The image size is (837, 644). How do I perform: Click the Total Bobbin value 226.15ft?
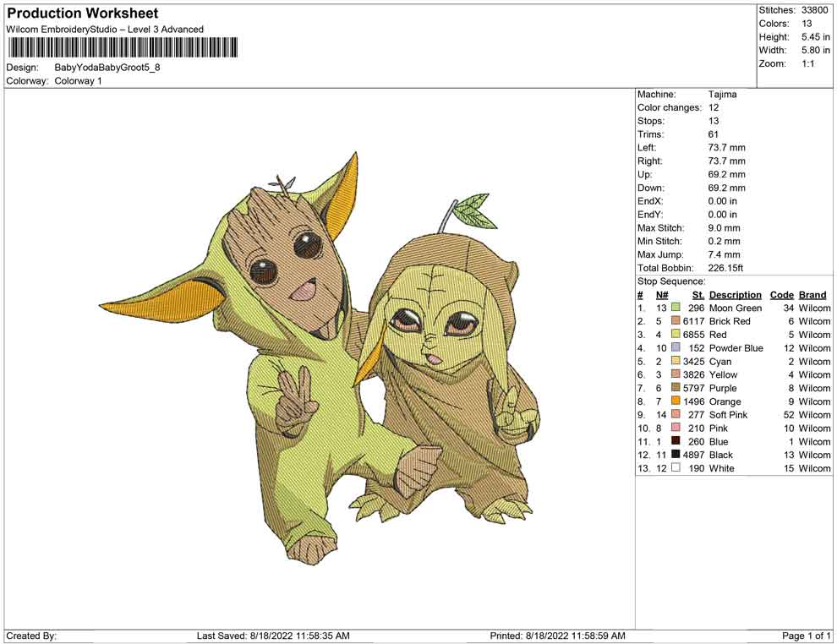click(x=725, y=268)
